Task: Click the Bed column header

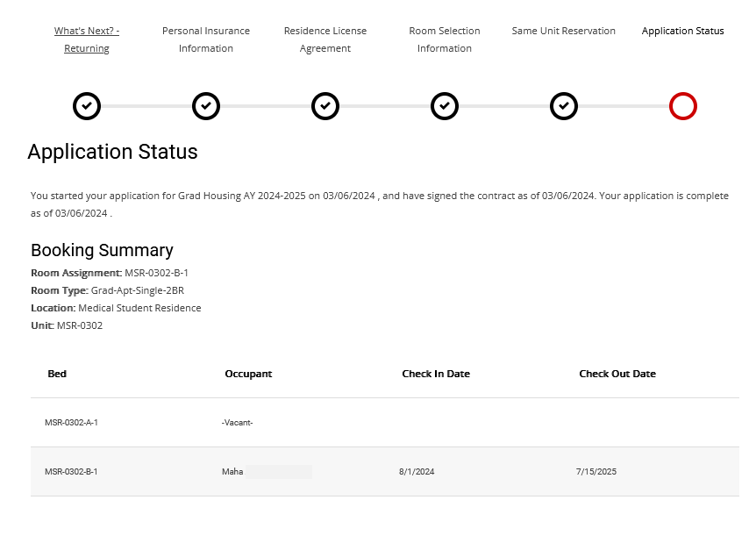Action: pyautogui.click(x=57, y=374)
